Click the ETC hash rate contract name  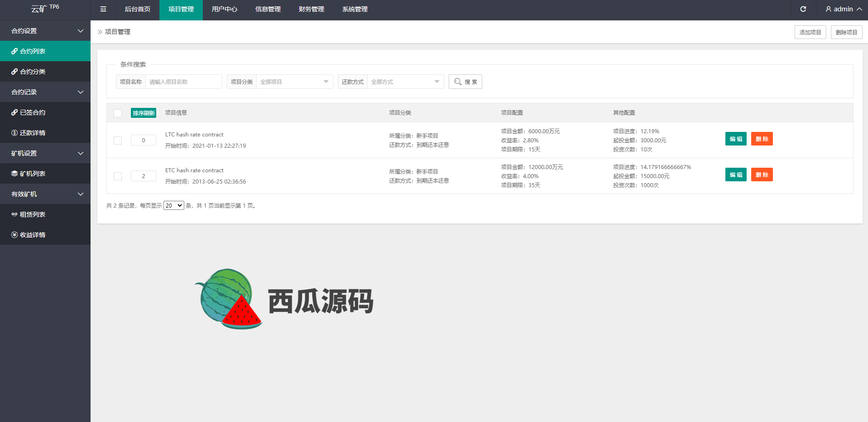(194, 170)
